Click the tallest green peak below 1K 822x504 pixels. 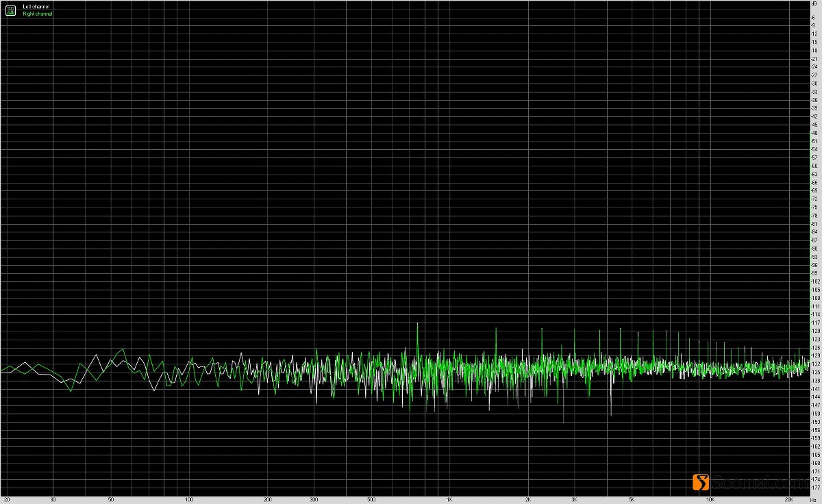417,324
